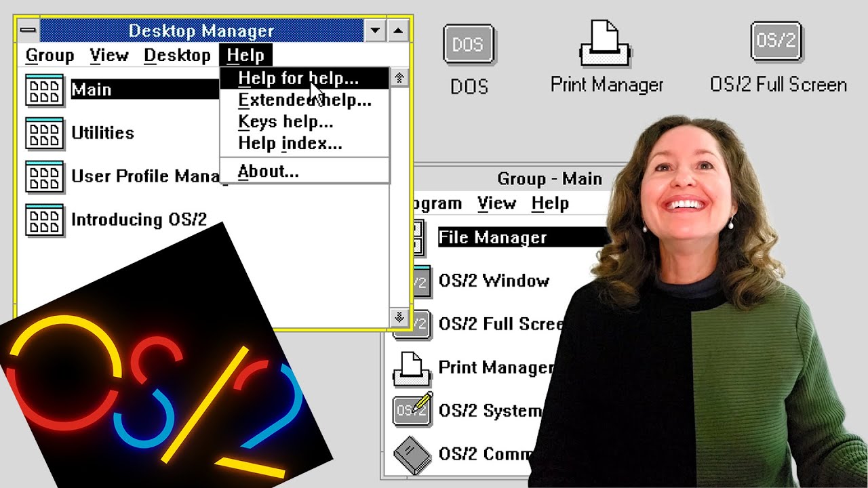
Task: Select the Introducing OS/2 entry
Action: tap(139, 220)
